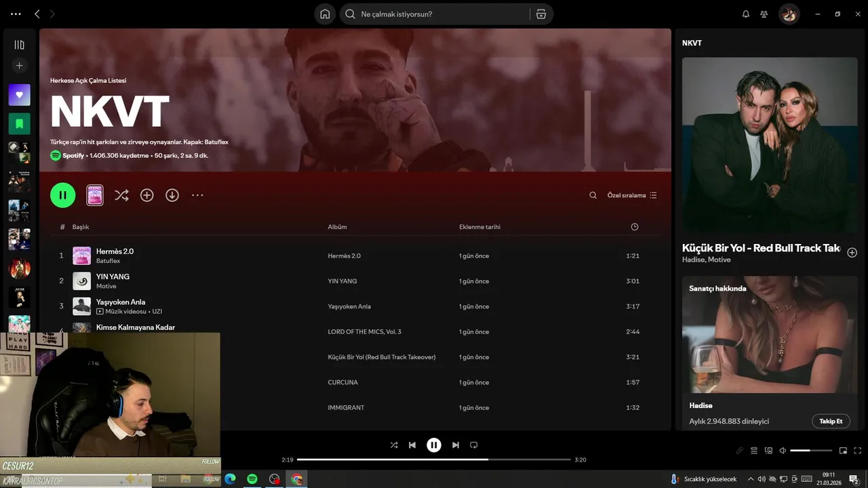The height and width of the screenshot is (488, 868).
Task: Open notifications bell icon
Action: (746, 14)
